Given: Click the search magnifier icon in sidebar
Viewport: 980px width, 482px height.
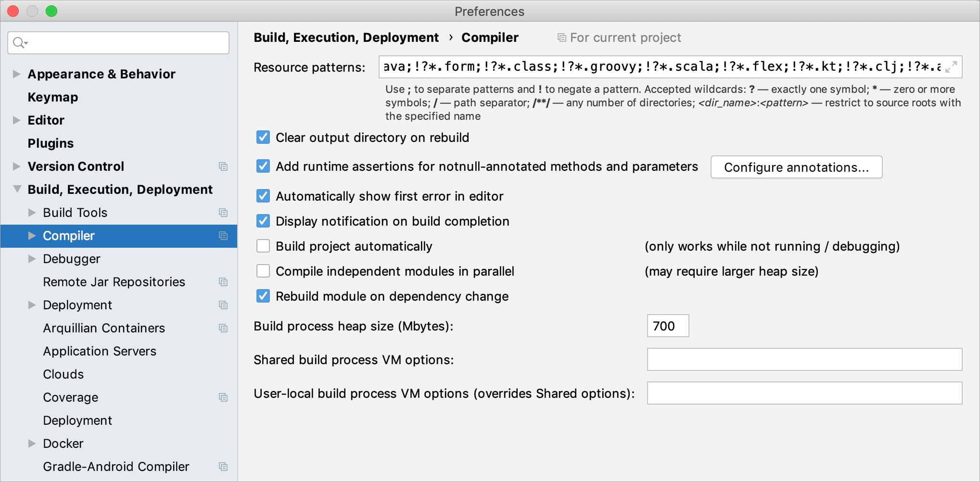Looking at the screenshot, I should click(x=20, y=43).
